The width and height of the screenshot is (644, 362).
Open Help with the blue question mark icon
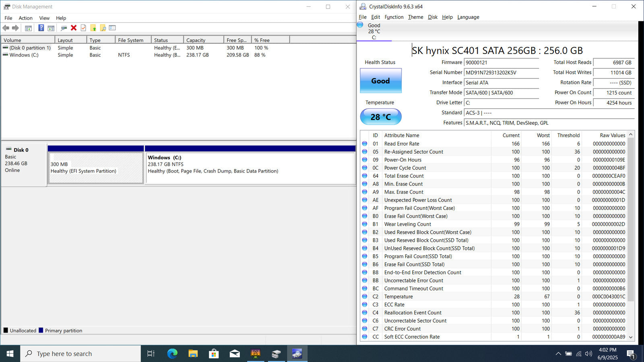coord(41,28)
